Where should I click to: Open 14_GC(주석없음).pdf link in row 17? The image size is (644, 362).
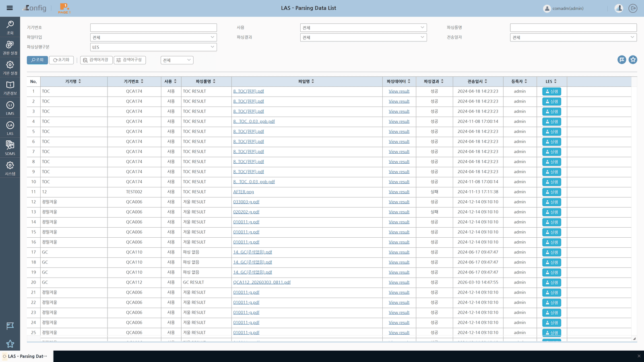tap(252, 252)
